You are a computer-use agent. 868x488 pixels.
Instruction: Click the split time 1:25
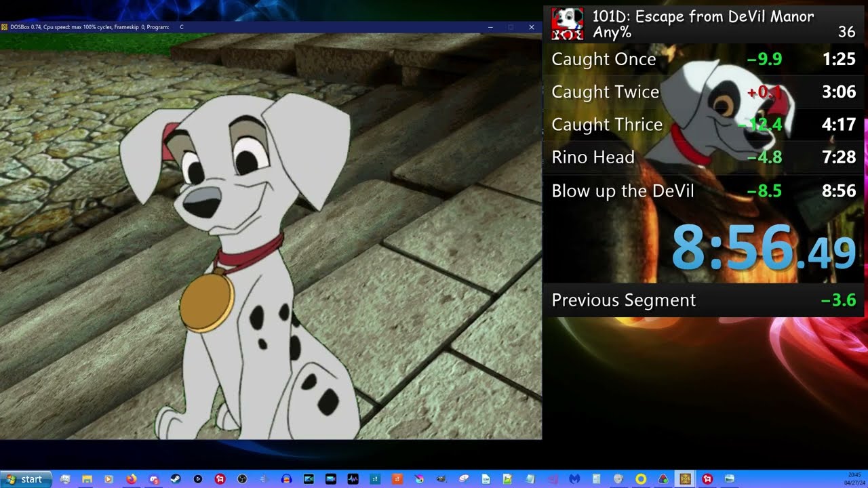(839, 59)
